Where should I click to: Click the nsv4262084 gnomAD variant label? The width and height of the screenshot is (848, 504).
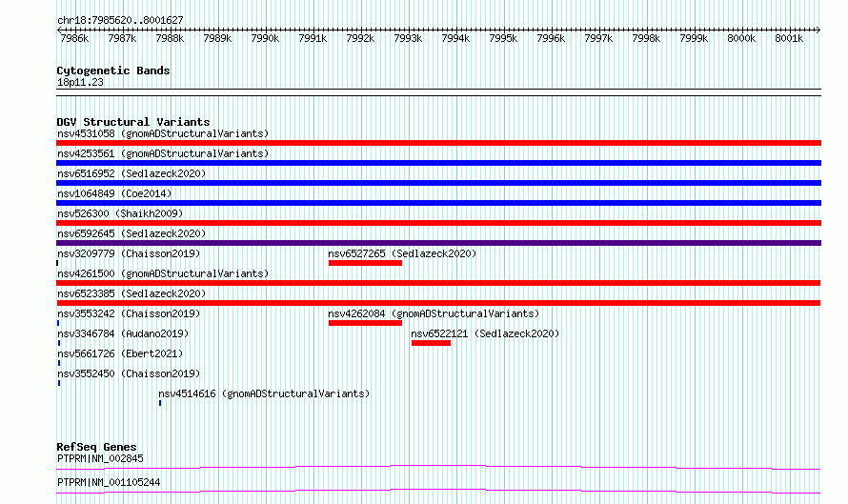434,313
